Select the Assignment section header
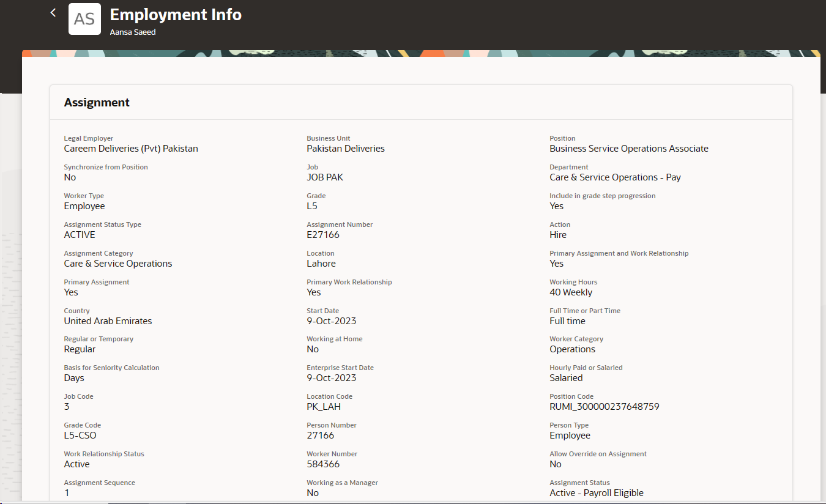 97,102
